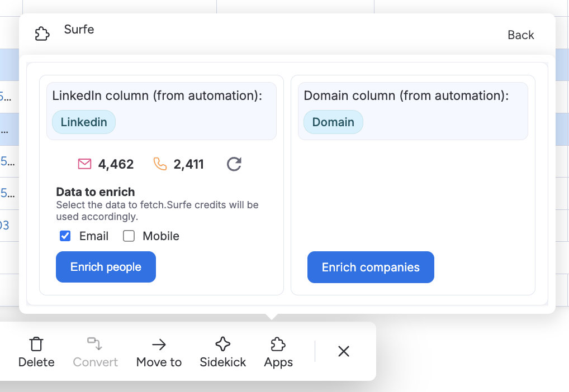
Task: Click the Data to enrich heading
Action: tap(96, 192)
